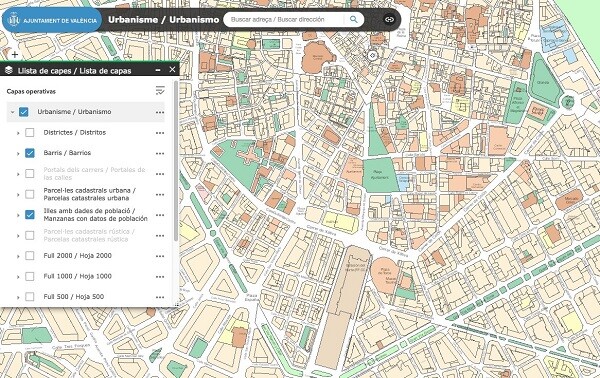The image size is (600, 378).
Task: Enable the Full 500 / Hoja 500 layer
Action: click(29, 297)
